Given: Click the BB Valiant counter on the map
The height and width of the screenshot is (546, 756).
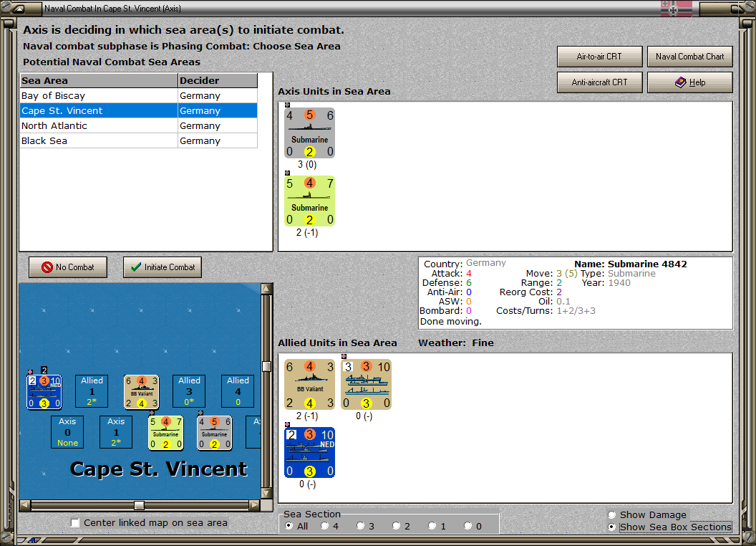Looking at the screenshot, I should [x=141, y=391].
